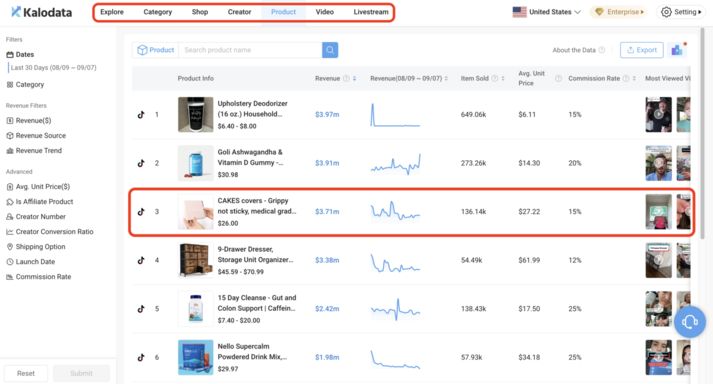713x384 pixels.
Task: Open the Product search type selector
Action: (156, 50)
